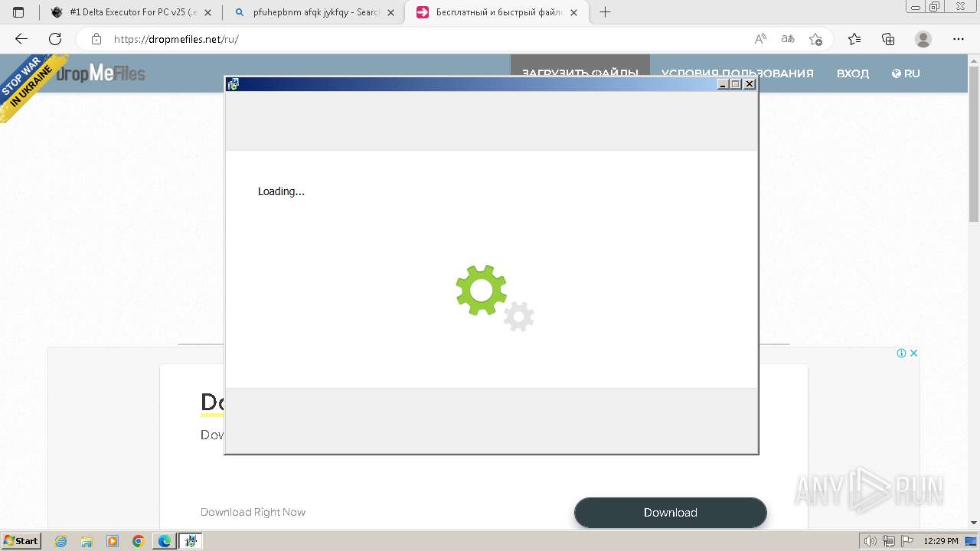Viewport: 980px width, 551px height.
Task: Open the network tray icon
Action: point(889,541)
